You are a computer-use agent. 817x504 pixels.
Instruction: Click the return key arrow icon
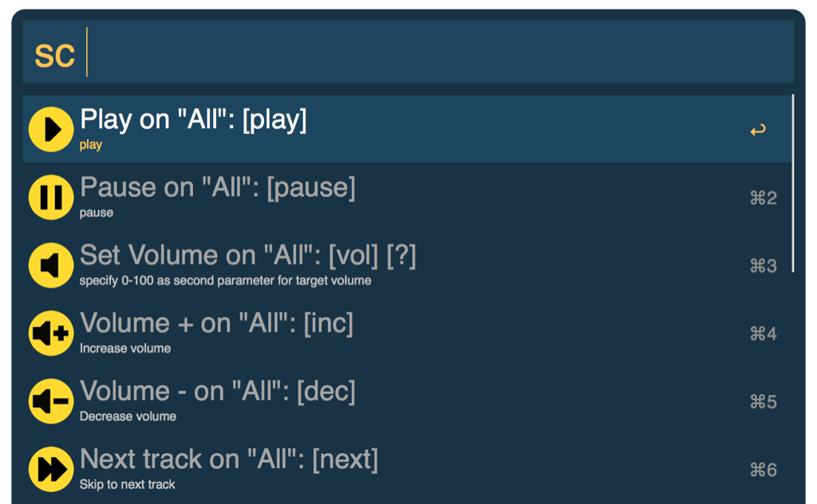click(758, 130)
